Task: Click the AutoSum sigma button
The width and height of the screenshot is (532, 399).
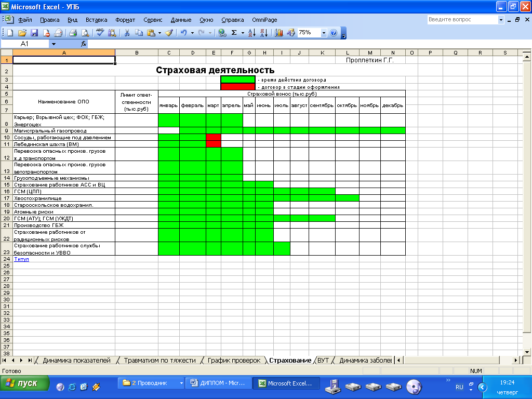Action: point(234,33)
